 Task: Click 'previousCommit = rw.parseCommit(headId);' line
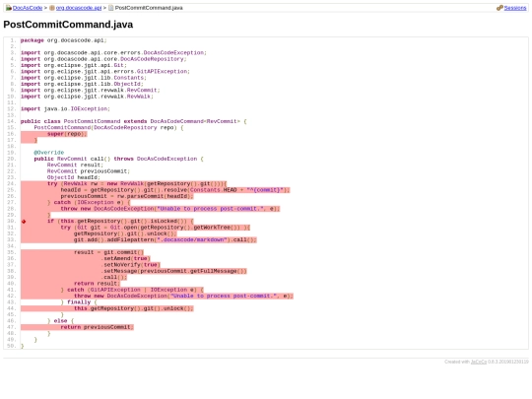[x=127, y=196]
